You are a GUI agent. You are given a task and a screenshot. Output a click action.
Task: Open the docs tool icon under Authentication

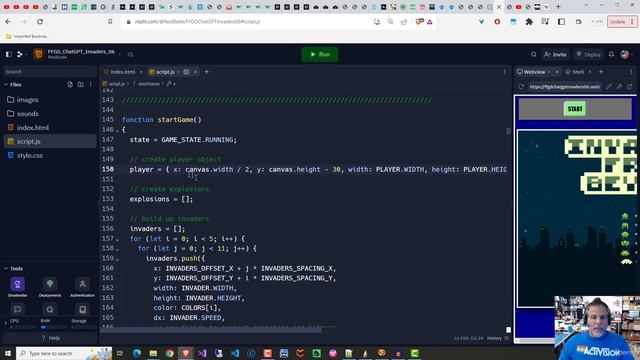(82, 310)
